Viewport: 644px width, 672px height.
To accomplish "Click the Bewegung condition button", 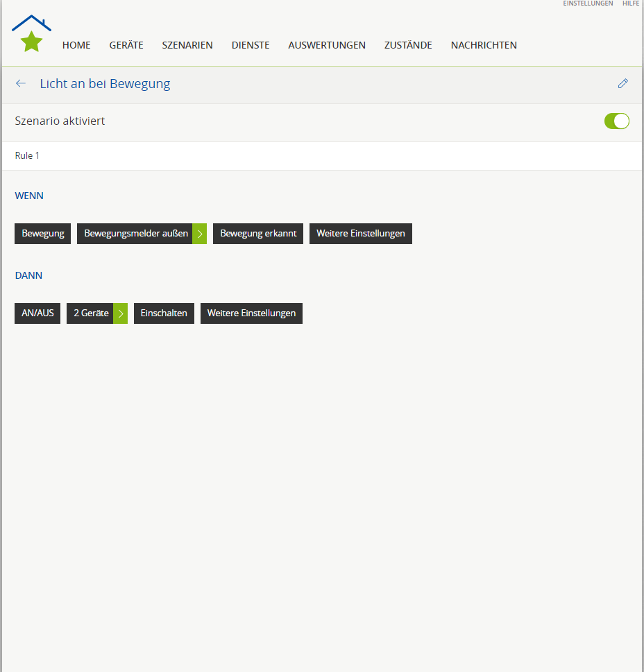I will coord(43,234).
